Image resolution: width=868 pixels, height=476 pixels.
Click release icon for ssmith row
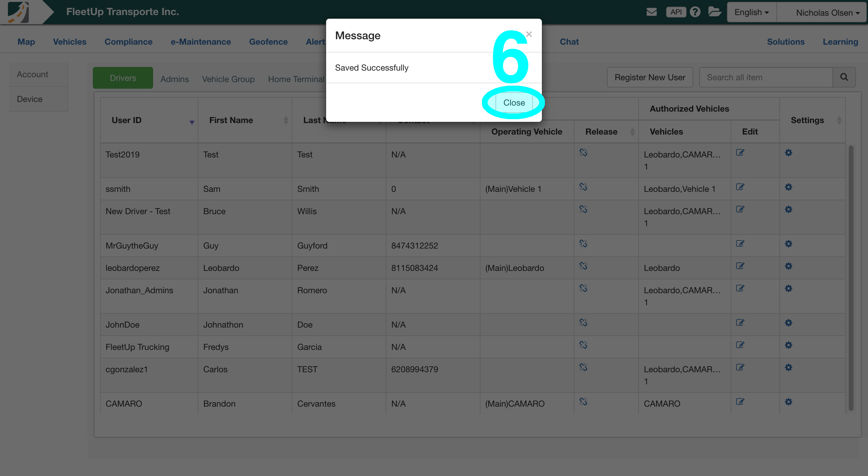(583, 187)
